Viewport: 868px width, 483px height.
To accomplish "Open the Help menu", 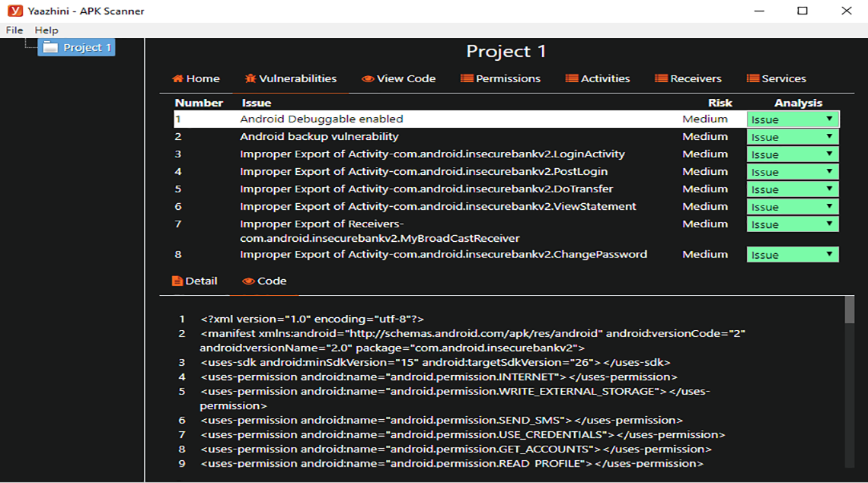I will click(x=46, y=30).
